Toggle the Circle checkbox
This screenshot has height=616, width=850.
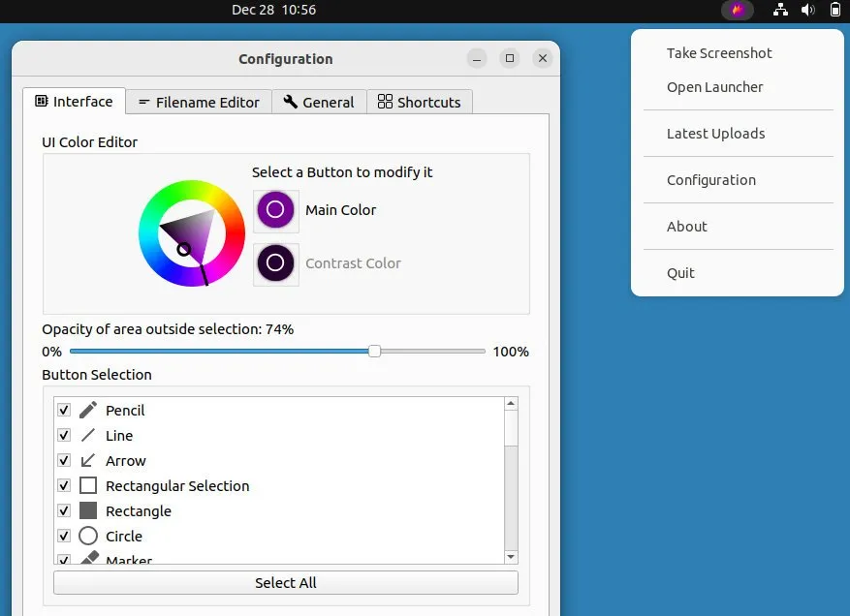(x=64, y=536)
